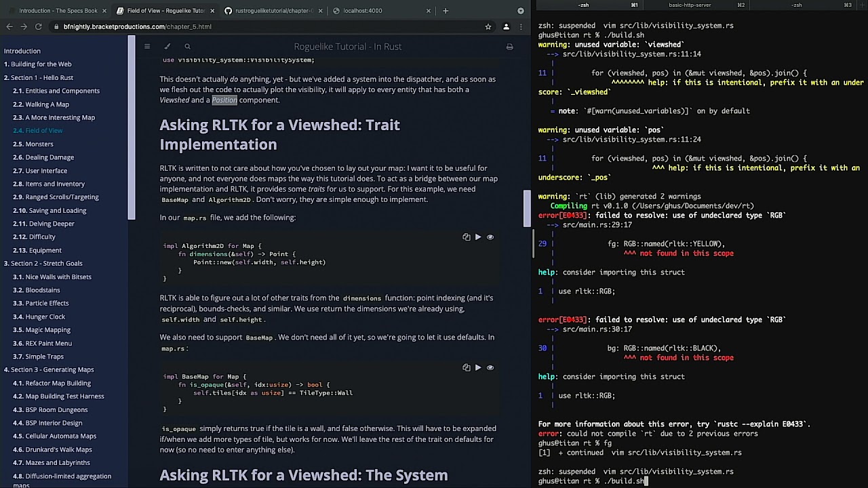Run the Algorithm2D code block
868x488 pixels.
[x=478, y=237]
